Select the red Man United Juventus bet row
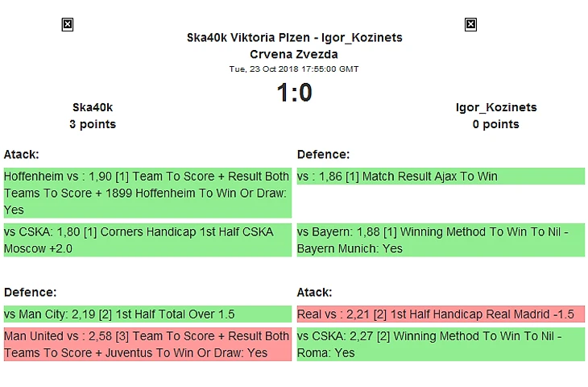Screen dimensions: 588x387 tap(147, 344)
